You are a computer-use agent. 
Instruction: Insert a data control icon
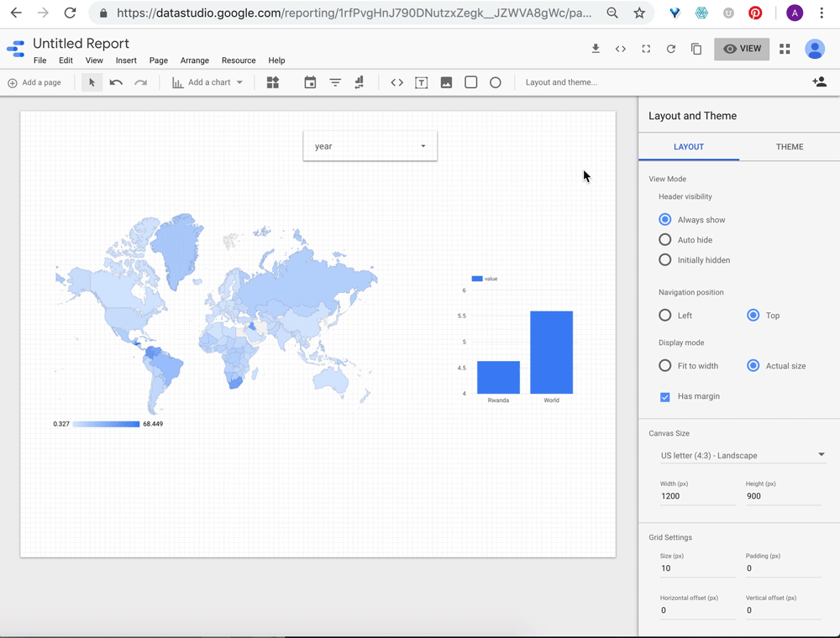[x=360, y=82]
